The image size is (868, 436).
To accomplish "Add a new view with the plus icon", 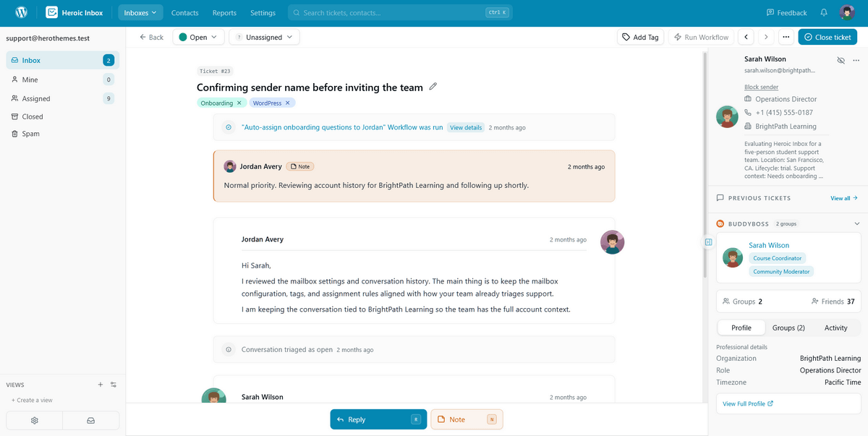I will coord(101,385).
